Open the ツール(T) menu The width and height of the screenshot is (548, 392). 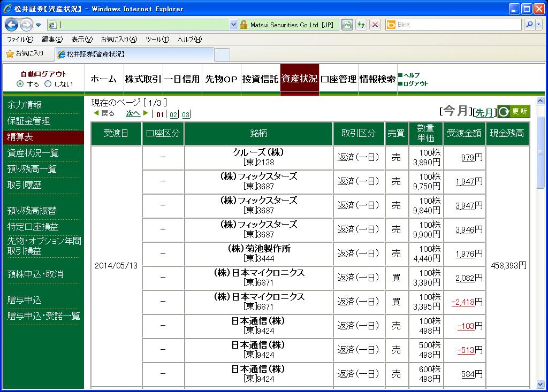click(157, 40)
